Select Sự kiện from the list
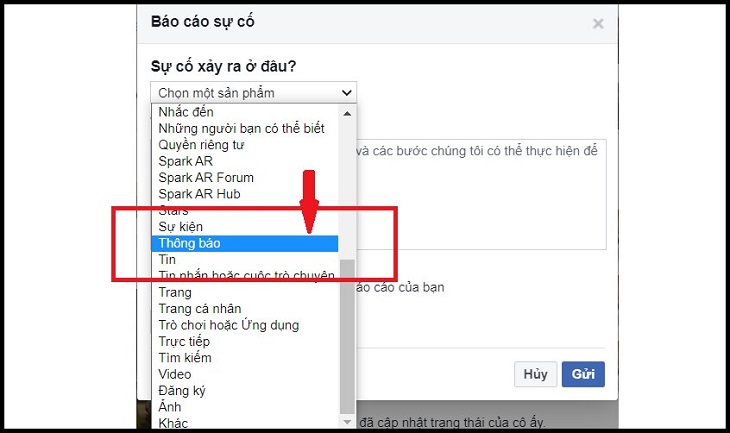This screenshot has height=433, width=730. tap(245, 227)
